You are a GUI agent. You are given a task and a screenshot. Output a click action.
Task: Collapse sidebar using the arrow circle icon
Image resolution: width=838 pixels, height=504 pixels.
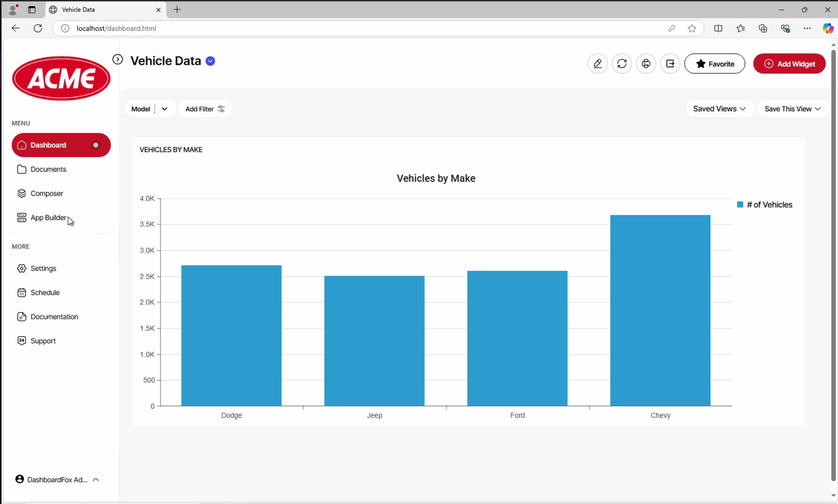(x=118, y=59)
